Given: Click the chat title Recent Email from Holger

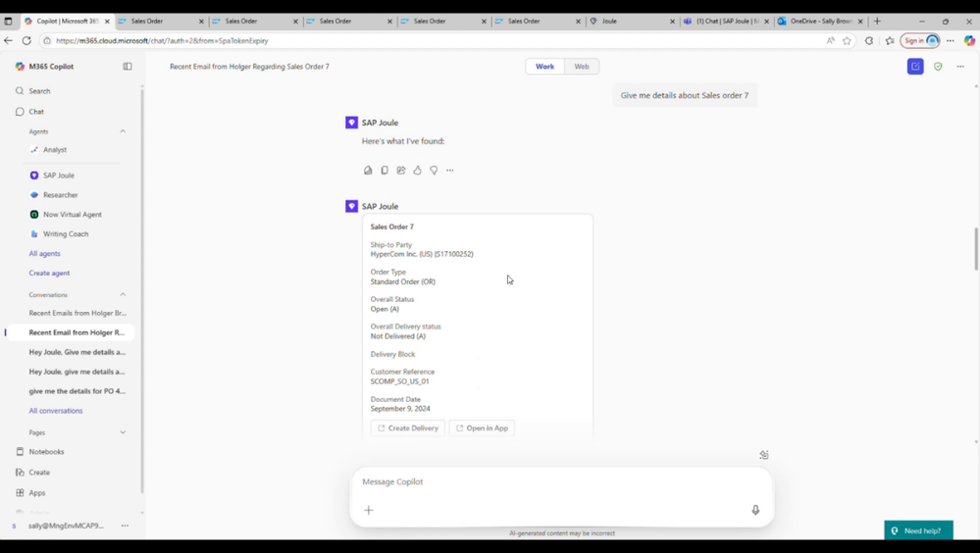Looking at the screenshot, I should point(249,67).
